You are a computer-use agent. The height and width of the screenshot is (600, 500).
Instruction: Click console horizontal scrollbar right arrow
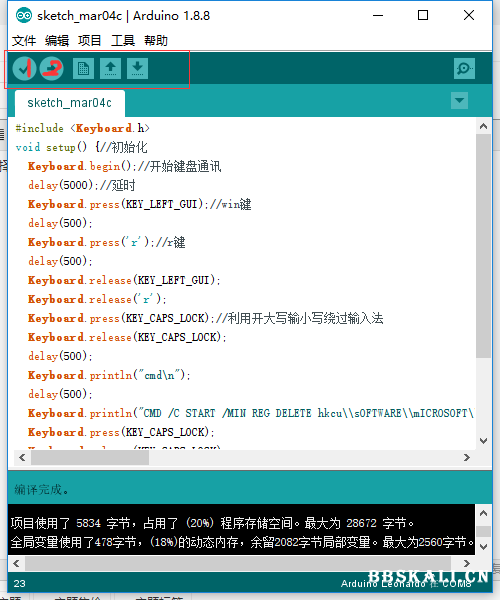(x=467, y=563)
